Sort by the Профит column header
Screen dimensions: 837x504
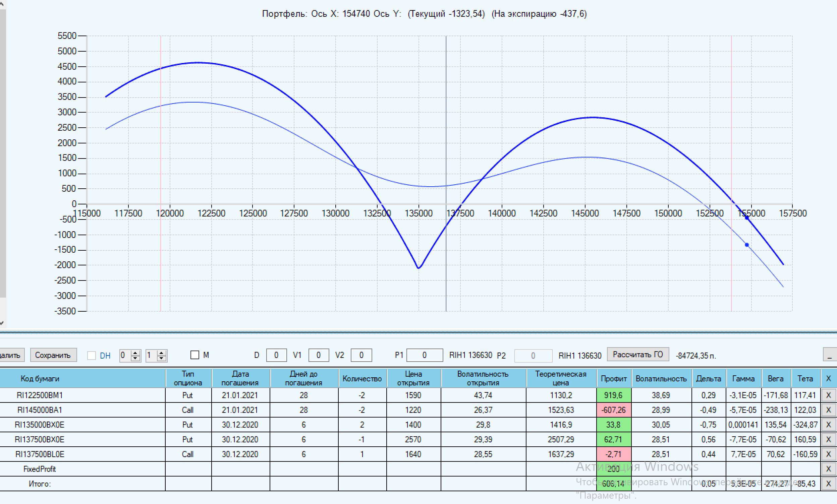(613, 378)
